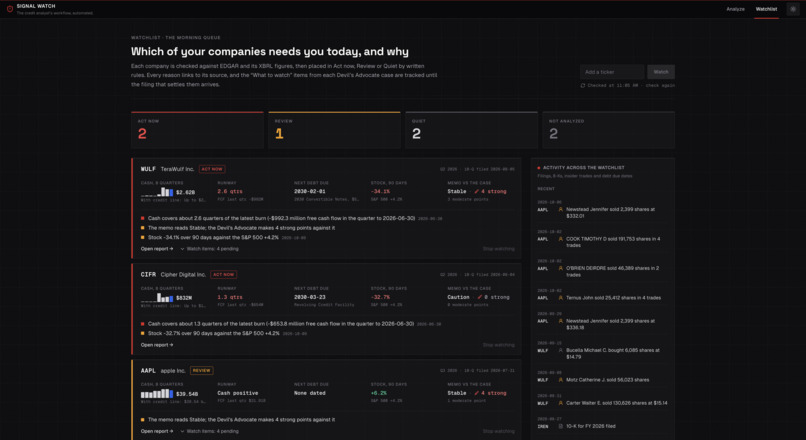Click WULF next debt date 2030-02-01
Image resolution: width=806 pixels, height=440 pixels.
point(309,192)
